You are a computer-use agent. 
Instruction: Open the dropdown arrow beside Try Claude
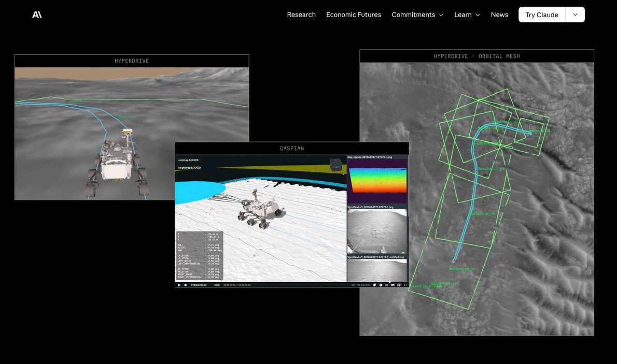[x=575, y=14]
